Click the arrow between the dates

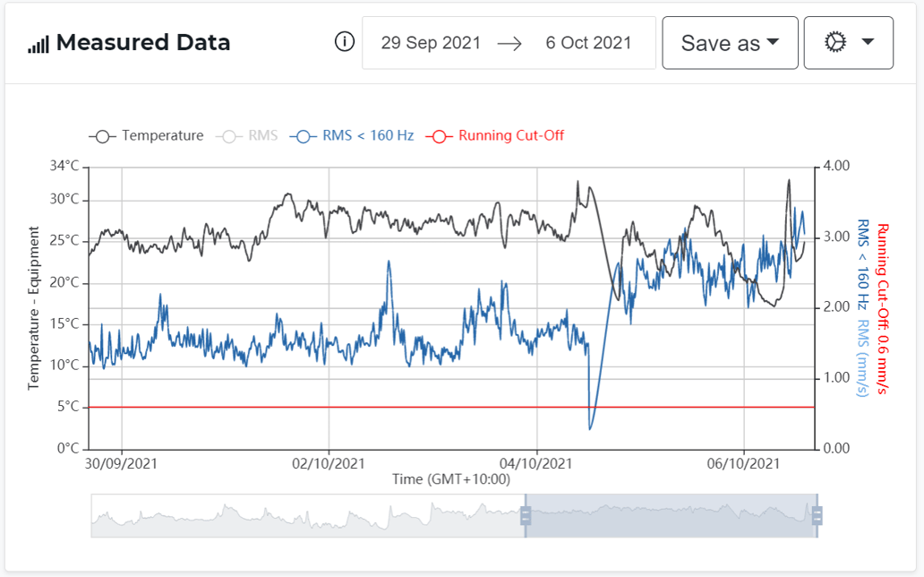[509, 43]
